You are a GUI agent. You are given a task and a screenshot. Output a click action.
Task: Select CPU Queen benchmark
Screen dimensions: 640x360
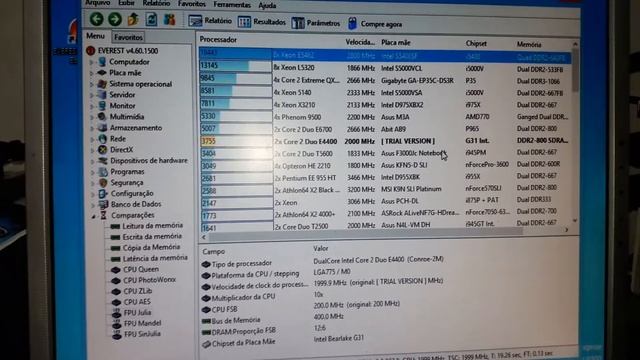coord(141,269)
